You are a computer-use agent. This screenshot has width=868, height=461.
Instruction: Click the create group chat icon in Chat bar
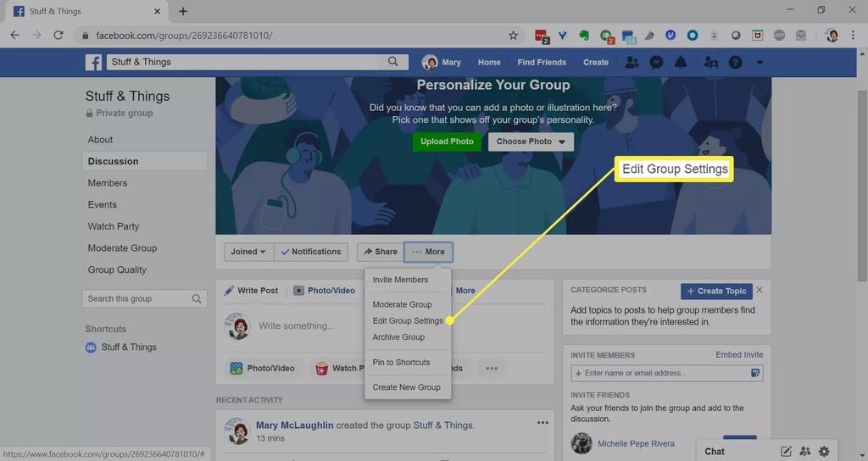[805, 452]
